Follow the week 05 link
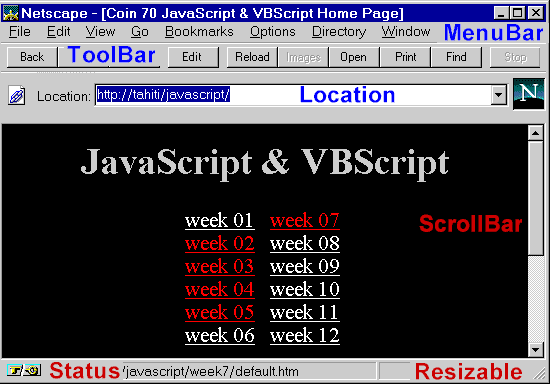The height and width of the screenshot is (384, 552). tap(219, 313)
